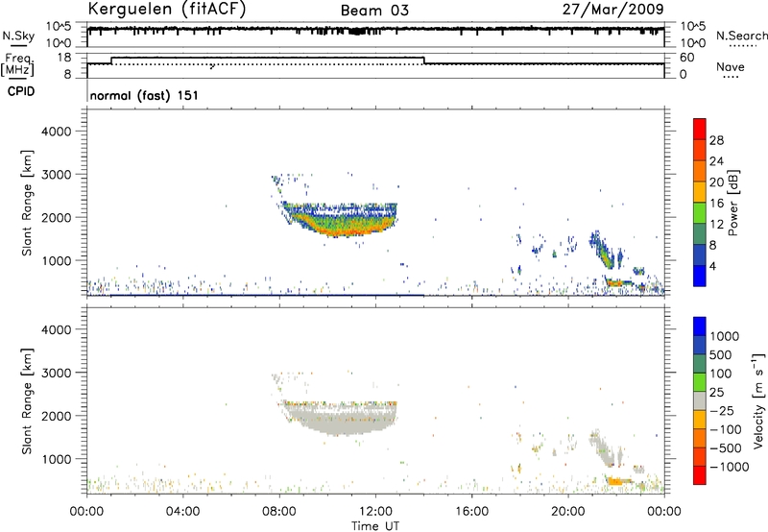Click the date "27/Mar/2009"
The width and height of the screenshot is (768, 532).
(x=612, y=10)
